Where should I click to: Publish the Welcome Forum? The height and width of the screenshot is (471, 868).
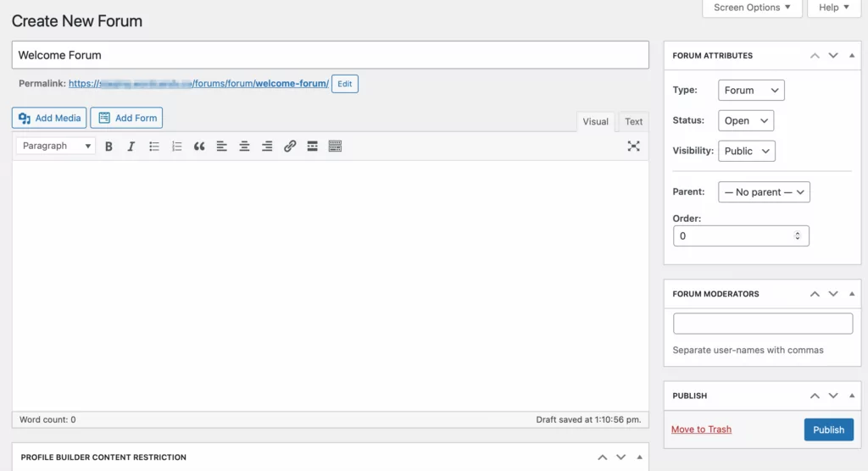coord(828,429)
